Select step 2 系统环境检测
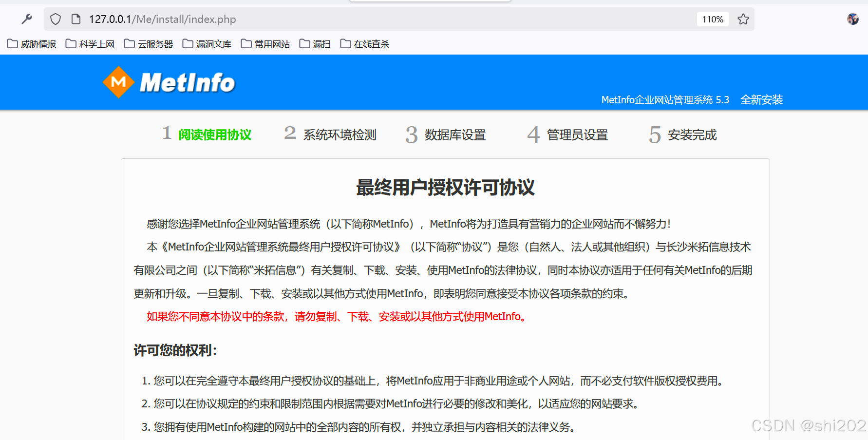This screenshot has height=440, width=868. tap(330, 134)
